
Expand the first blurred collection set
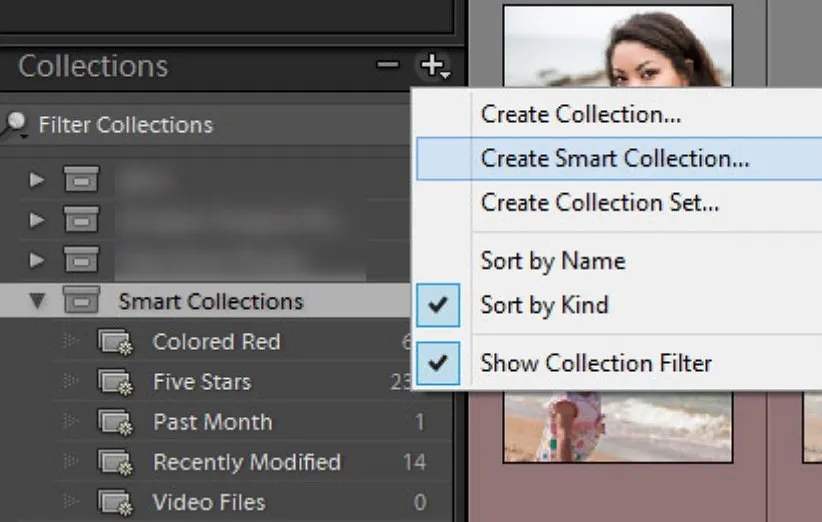[x=38, y=180]
